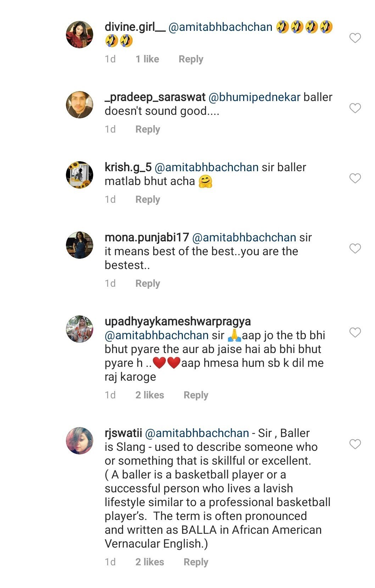This screenshot has width=375, height=588.
Task: Reply to rjswatii's Baller explanation
Action: [196, 562]
